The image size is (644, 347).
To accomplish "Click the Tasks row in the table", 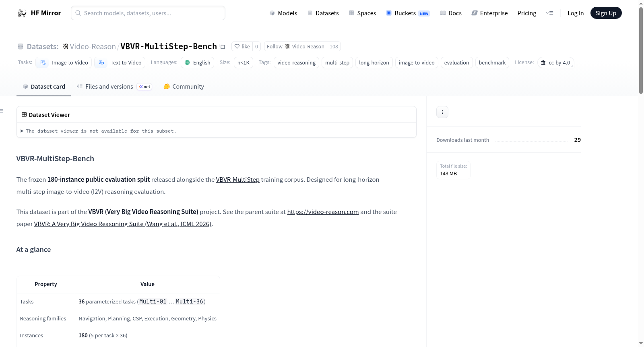I will 118,301.
